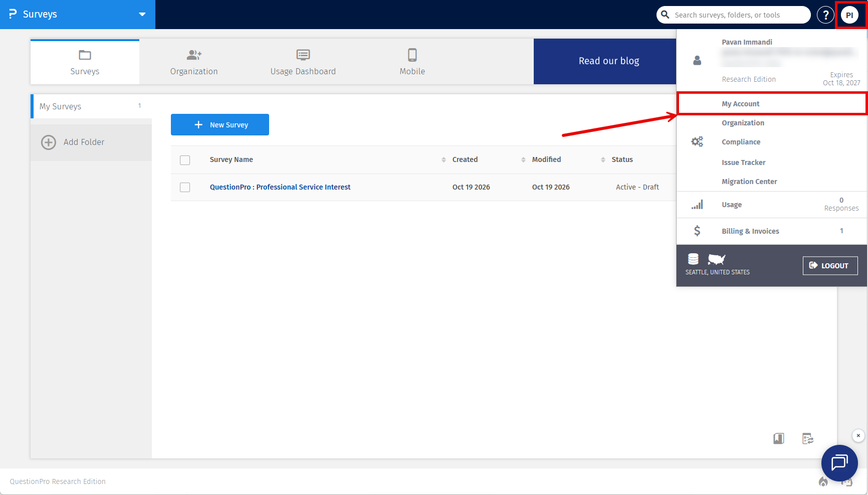Click the Add Folder plus icon
Image resolution: width=868 pixels, height=495 pixels.
tap(49, 142)
